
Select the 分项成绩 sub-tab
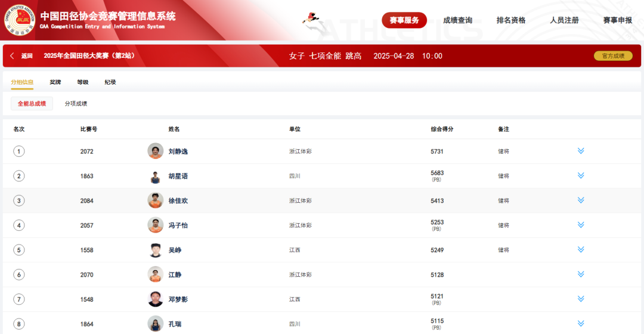[76, 104]
